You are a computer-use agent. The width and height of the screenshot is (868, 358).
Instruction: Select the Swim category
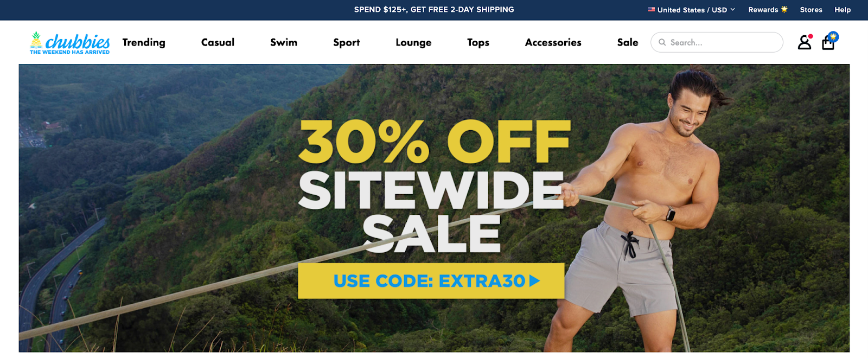(x=284, y=42)
